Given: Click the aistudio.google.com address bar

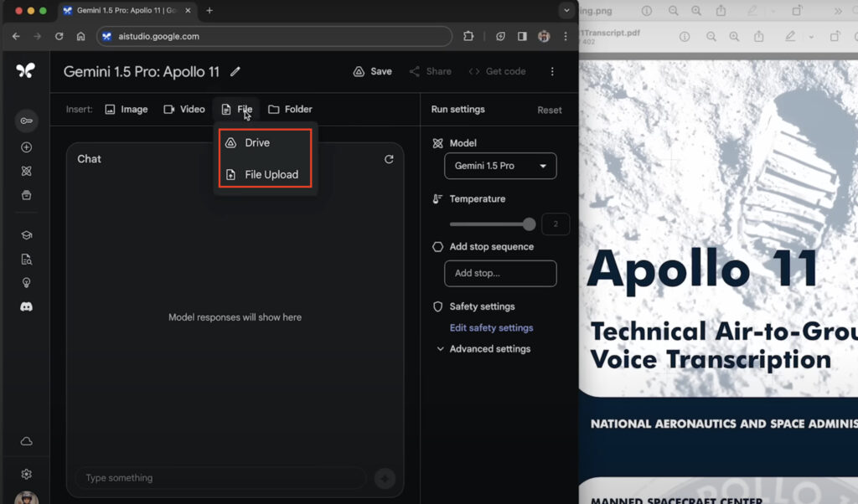Looking at the screenshot, I should tap(275, 36).
